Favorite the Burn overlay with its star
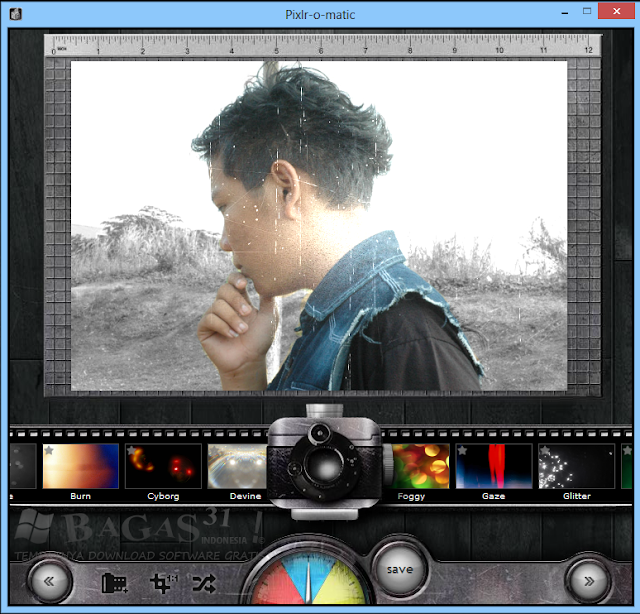The image size is (640, 614). (49, 450)
